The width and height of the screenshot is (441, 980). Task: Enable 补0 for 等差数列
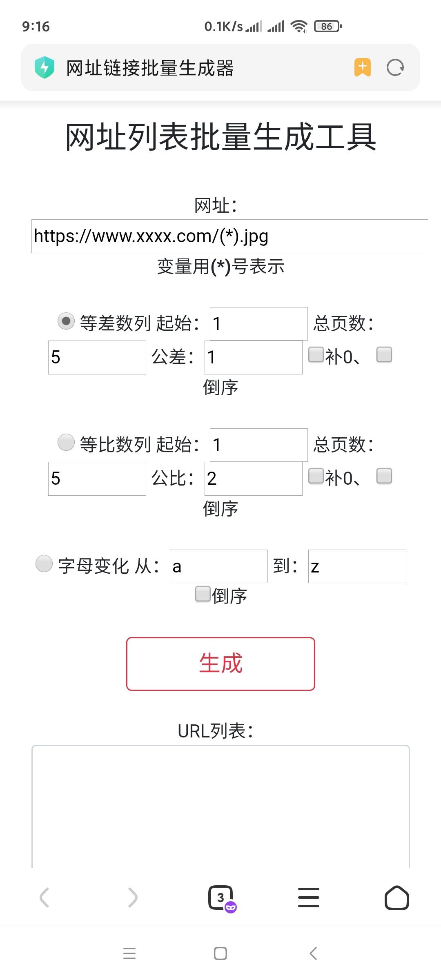pyautogui.click(x=316, y=354)
